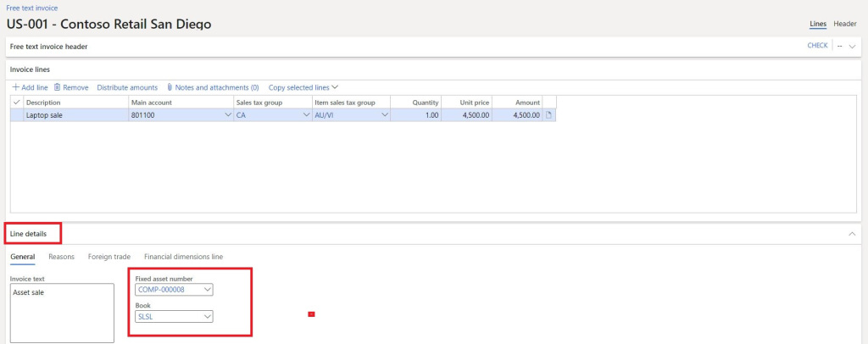Click the Remove trash icon
The width and height of the screenshot is (868, 344).
point(57,87)
